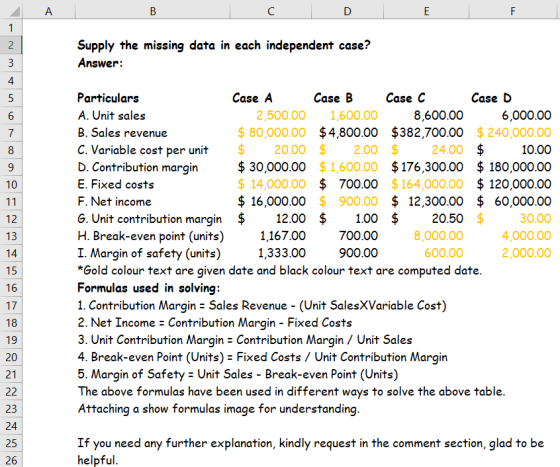This screenshot has height=467, width=560.
Task: Click 'I. Margin of safety (units)' label
Action: click(x=149, y=253)
